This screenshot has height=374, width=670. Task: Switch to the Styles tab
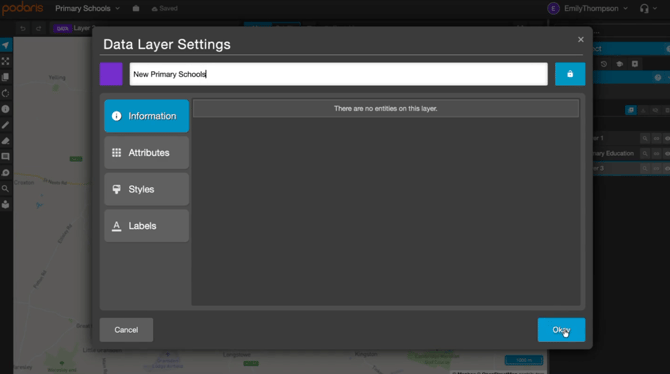(147, 189)
